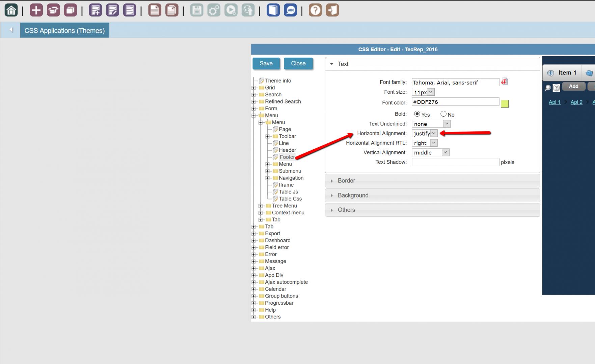Viewport: 595px width, 364px height.
Task: Click the plus New Project icon
Action: pos(36,10)
